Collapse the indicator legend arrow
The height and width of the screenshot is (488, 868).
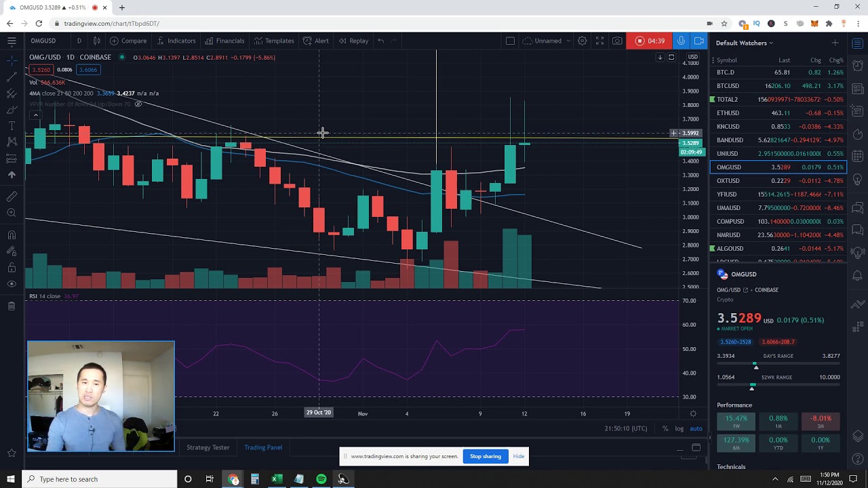click(x=35, y=115)
